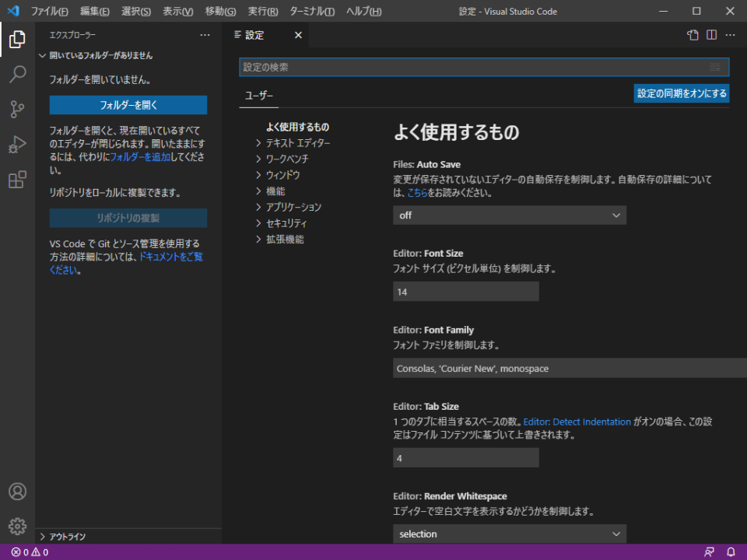Open the 表示 menu
Viewport: 747px width, 560px height.
coord(177,12)
